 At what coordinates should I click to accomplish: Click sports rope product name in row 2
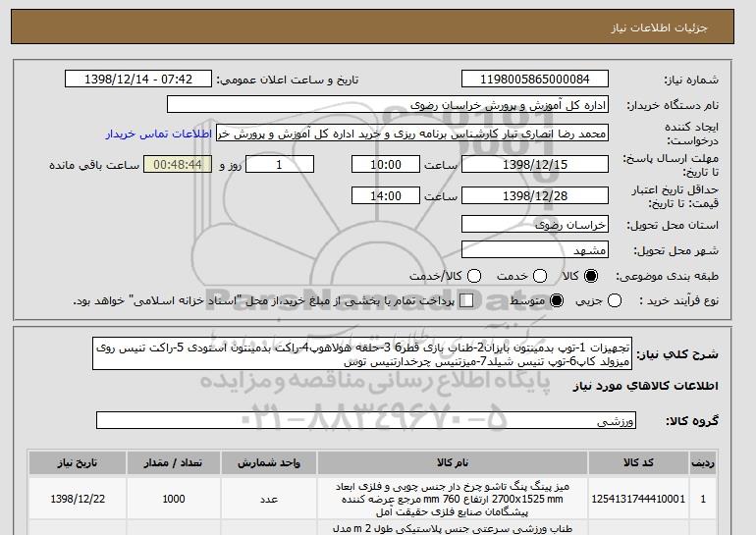tap(453, 528)
